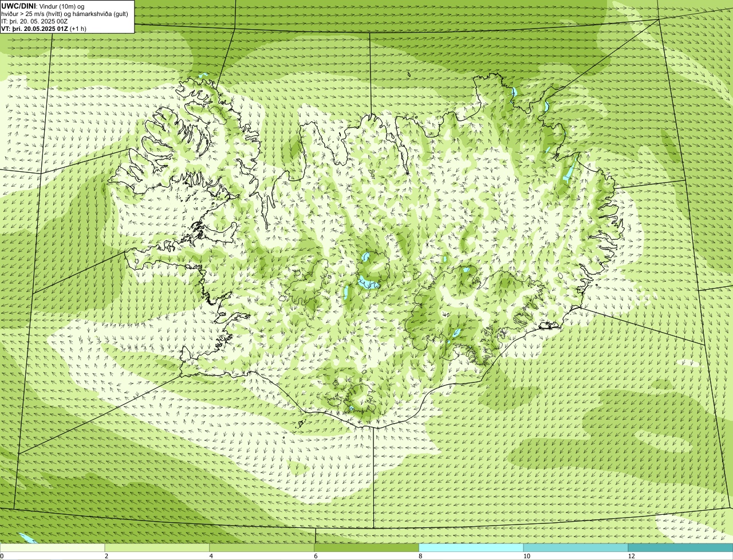Click the 4–6 m/s green legend segment
Image resolution: width=733 pixels, height=560 pixels.
click(x=262, y=547)
